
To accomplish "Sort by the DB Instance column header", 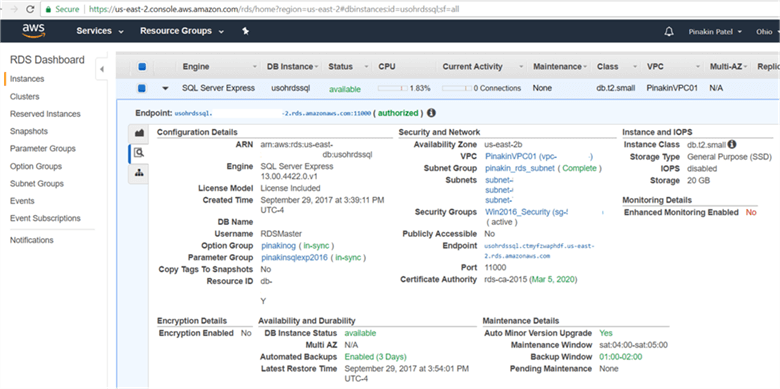I will (292, 67).
